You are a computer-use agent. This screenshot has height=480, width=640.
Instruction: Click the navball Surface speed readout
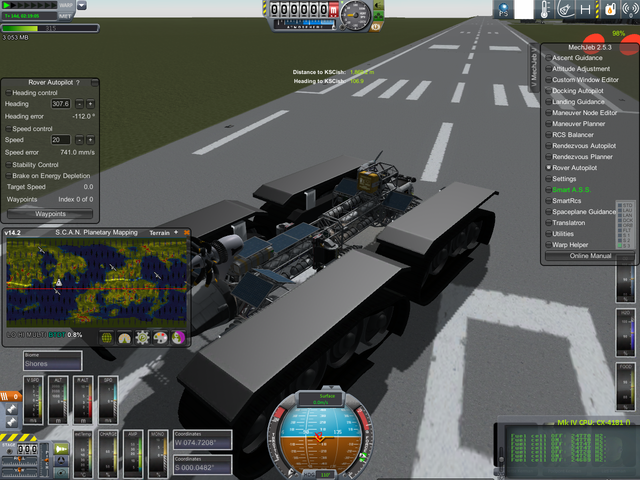pyautogui.click(x=320, y=399)
